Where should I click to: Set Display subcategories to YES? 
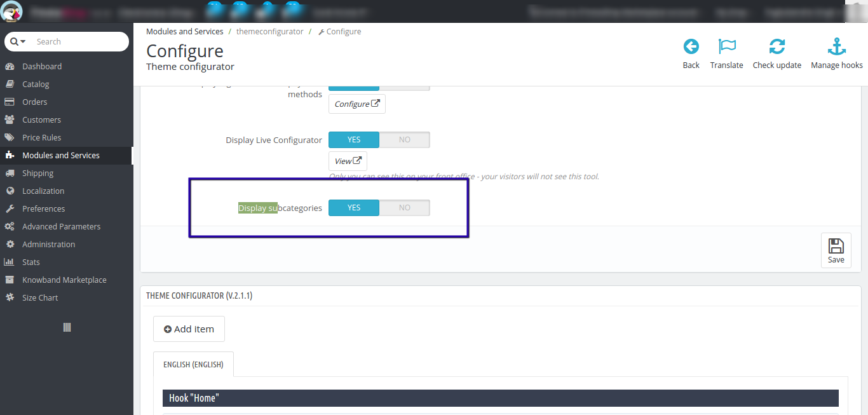(x=354, y=208)
